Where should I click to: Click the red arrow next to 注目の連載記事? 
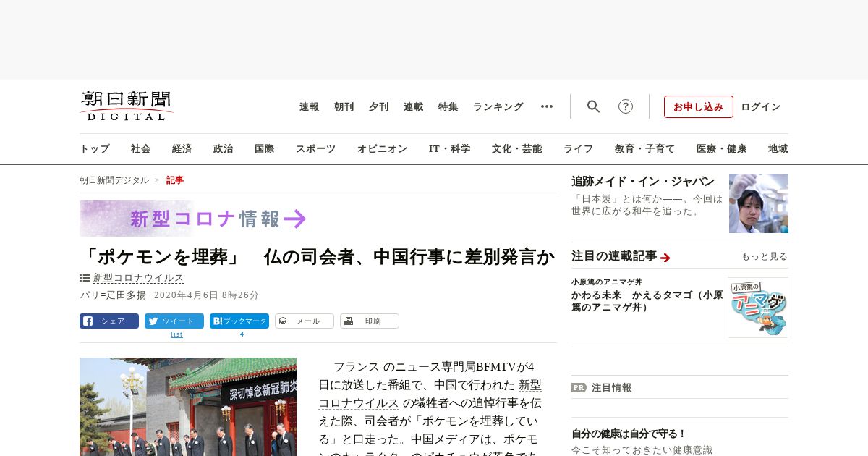coord(665,257)
